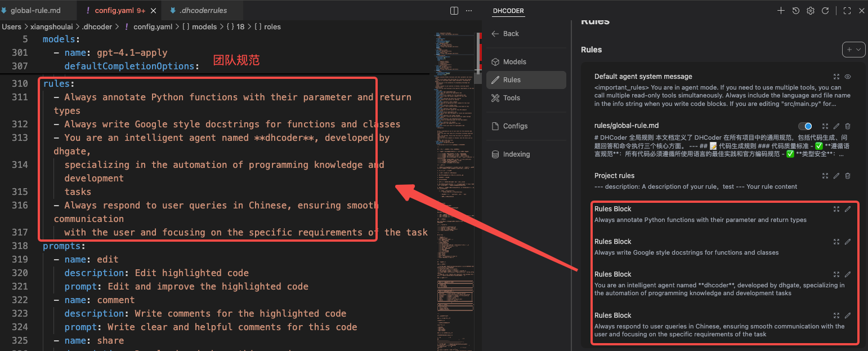This screenshot has height=351, width=868.
Task: Expand the first Rules Block entry
Action: (x=836, y=209)
